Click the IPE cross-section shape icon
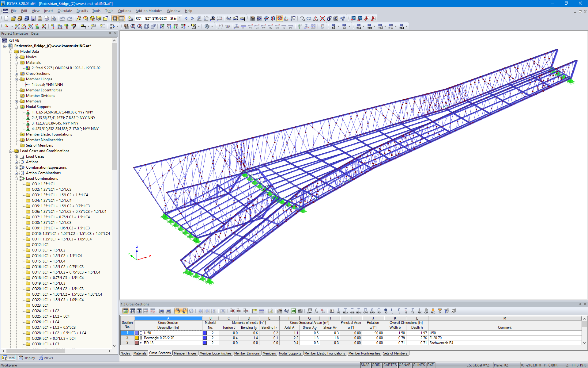 (x=338, y=311)
